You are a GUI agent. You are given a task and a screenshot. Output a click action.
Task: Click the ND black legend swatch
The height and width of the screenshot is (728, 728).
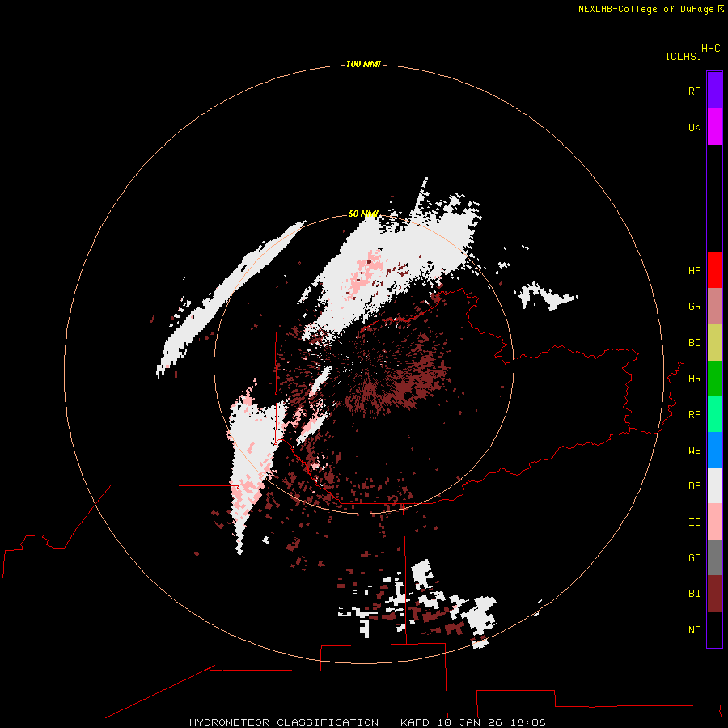click(714, 629)
